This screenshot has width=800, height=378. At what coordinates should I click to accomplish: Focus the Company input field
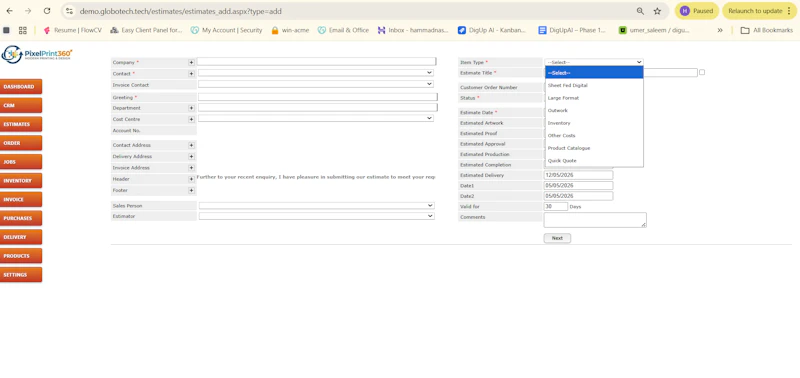point(316,62)
